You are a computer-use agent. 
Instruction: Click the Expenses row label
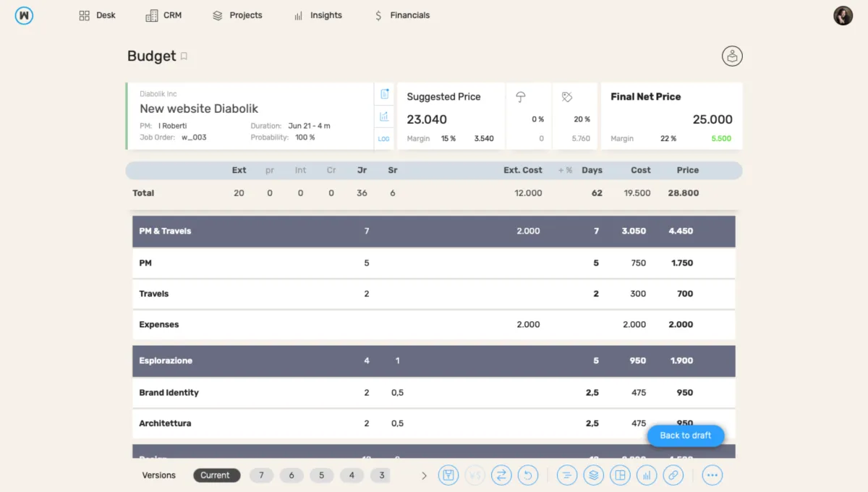159,325
